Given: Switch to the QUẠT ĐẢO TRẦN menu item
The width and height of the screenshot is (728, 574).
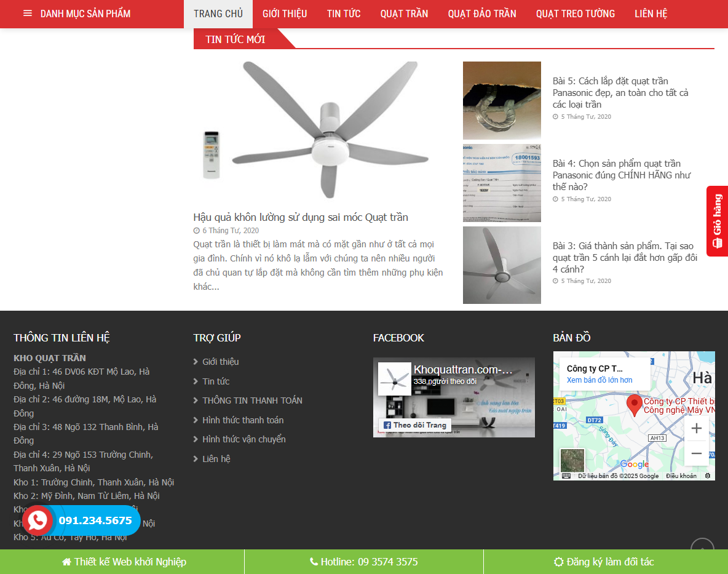Looking at the screenshot, I should 482,14.
